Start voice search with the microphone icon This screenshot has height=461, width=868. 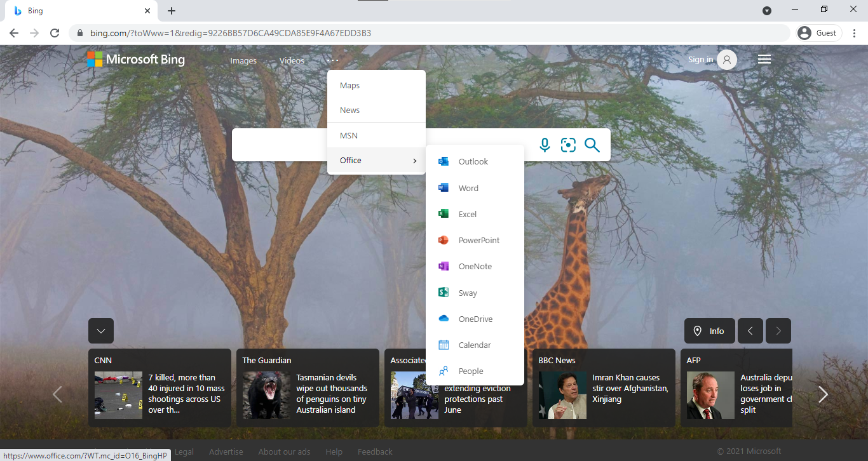click(x=545, y=145)
